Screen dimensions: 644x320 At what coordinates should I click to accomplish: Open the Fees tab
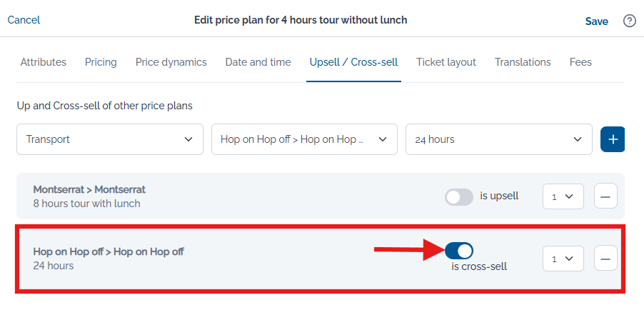(580, 62)
